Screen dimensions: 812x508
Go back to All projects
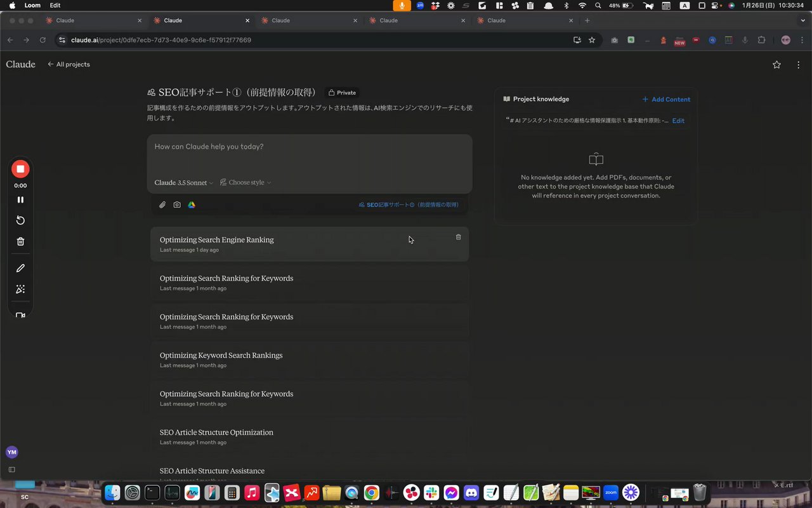coord(69,64)
